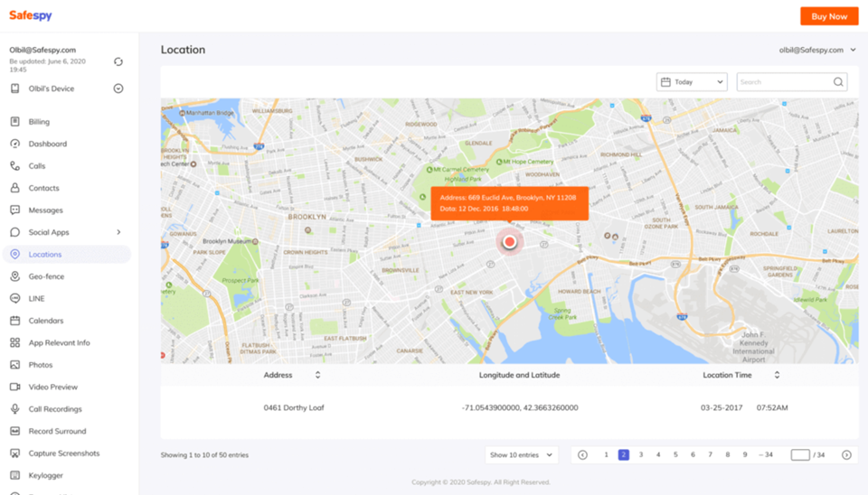Click the calendar icon in date filter
The image size is (868, 495).
click(666, 82)
